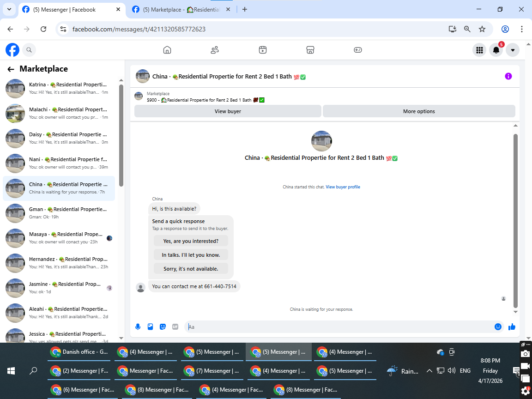Open Katrina's conversation in the list

[x=59, y=88]
